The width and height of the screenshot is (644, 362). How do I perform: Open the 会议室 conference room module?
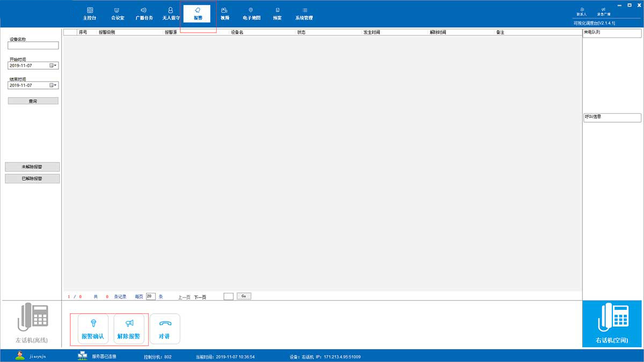coord(117,13)
